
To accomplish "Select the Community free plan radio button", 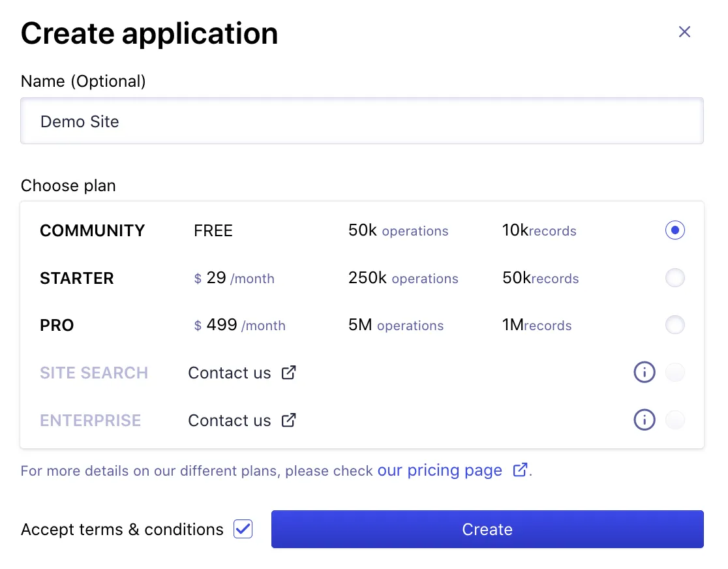I will point(675,230).
